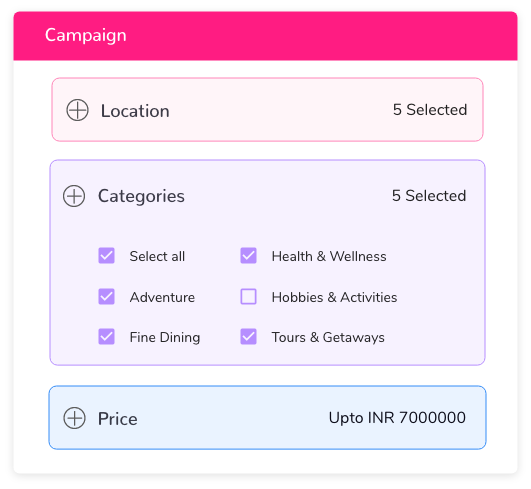Screen dimensions: 531x489
Task: Uncheck Tours & Getaways checkbox
Action: [249, 337]
